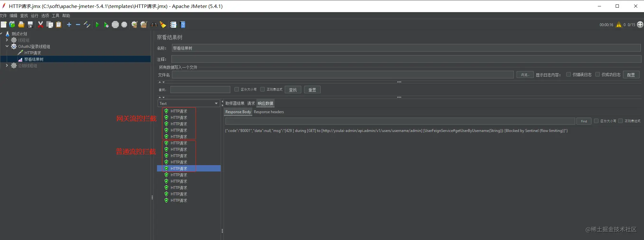The height and width of the screenshot is (240, 644).
Task: Click the Stop test icon
Action: pos(115,25)
